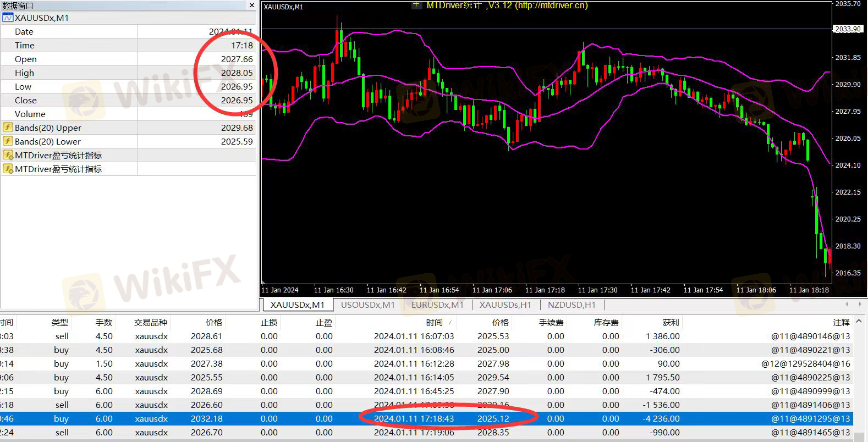Sort by the 注释 comment column header
This screenshot has width=868, height=442.
pyautogui.click(x=841, y=323)
